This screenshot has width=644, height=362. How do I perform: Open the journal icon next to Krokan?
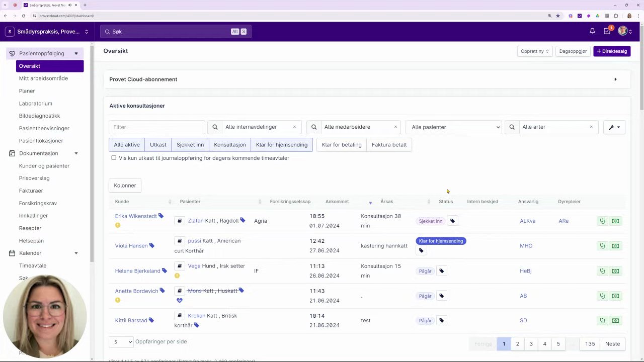pos(180,316)
